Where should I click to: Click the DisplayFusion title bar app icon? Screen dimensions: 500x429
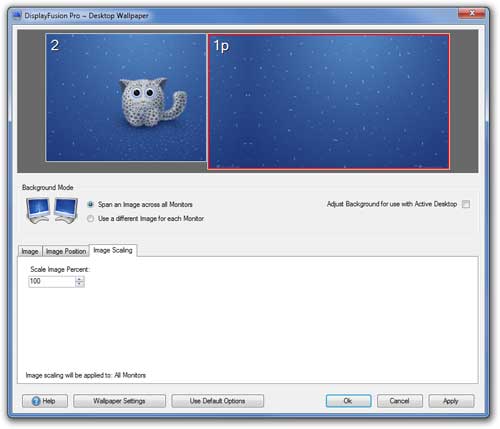pos(17,16)
